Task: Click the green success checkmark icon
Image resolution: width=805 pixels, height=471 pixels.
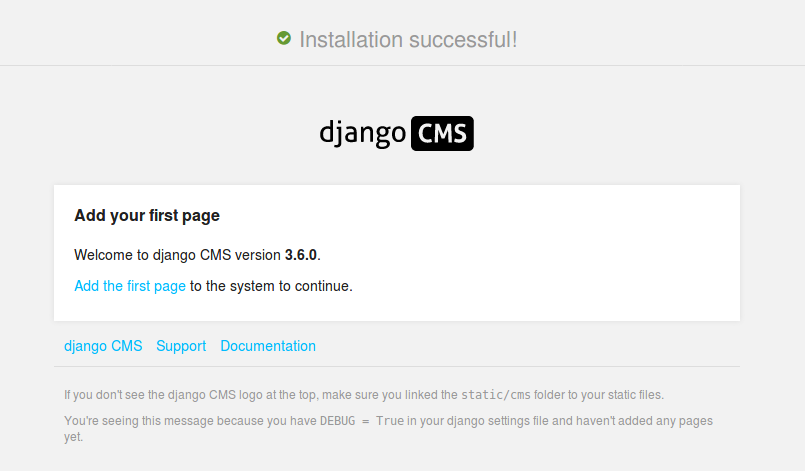Action: 284,39
